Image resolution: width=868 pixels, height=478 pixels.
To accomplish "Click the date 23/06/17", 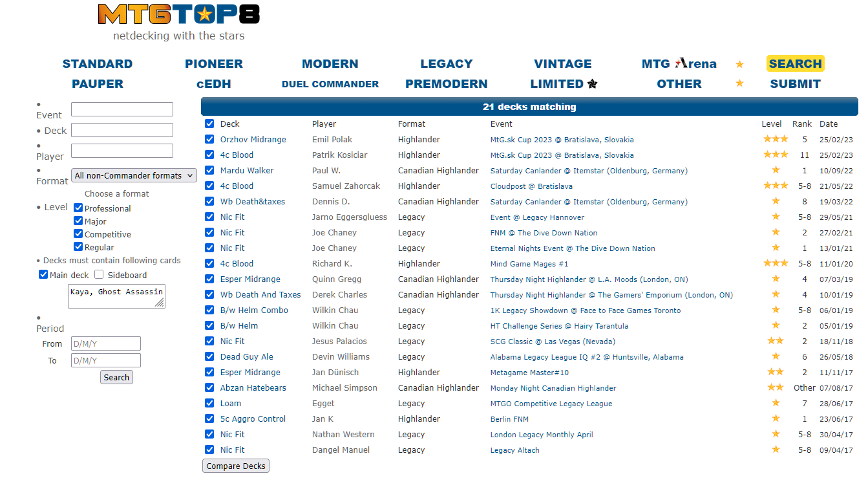I will [836, 419].
